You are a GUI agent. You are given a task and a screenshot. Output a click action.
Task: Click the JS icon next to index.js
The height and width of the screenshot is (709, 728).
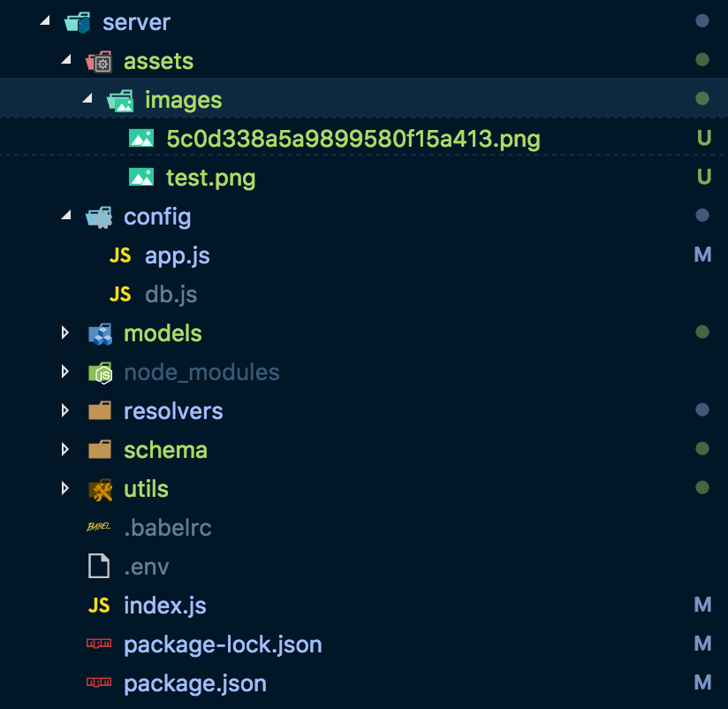click(99, 606)
